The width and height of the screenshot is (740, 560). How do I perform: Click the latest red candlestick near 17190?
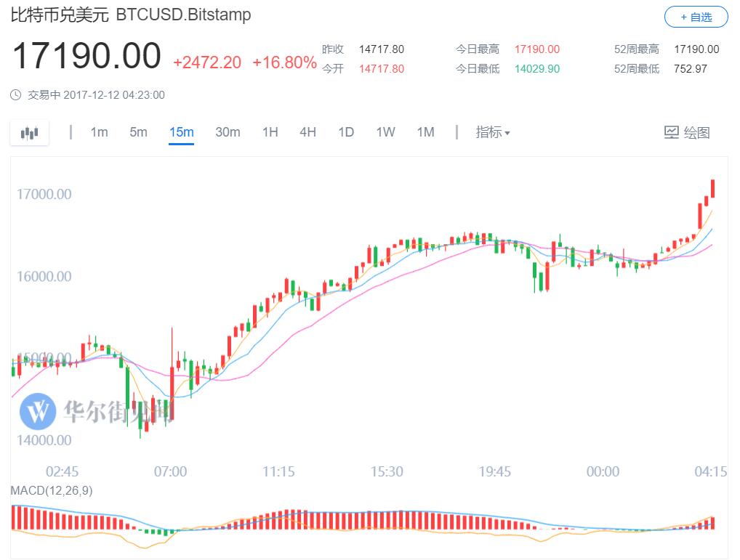(712, 189)
